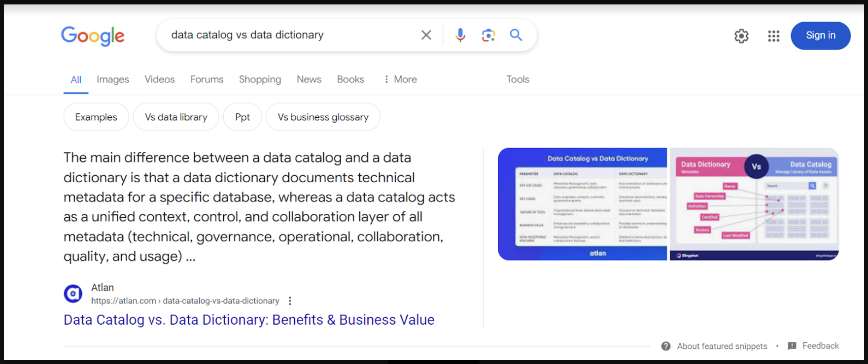Open the Atlan comparison table image
The height and width of the screenshot is (364, 868).
point(583,204)
